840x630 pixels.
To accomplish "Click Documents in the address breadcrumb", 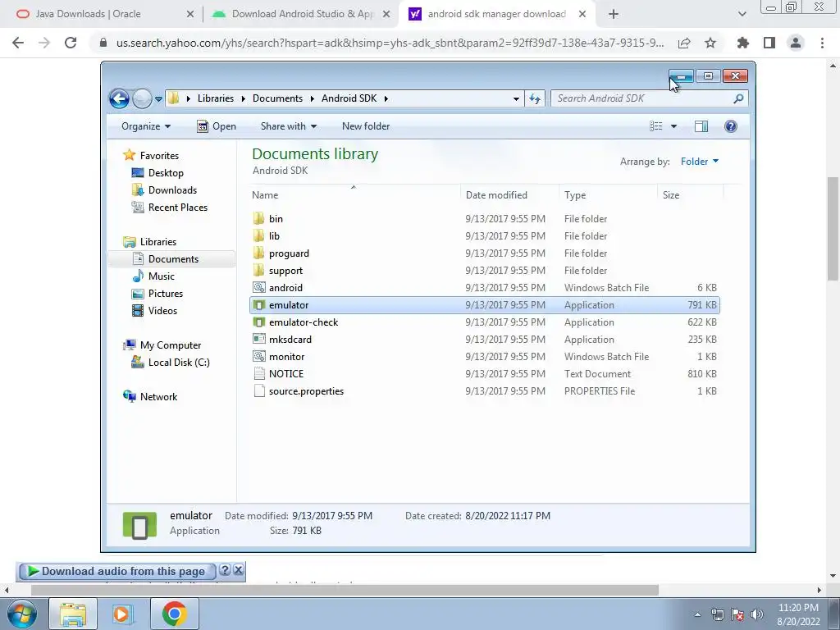I will click(277, 98).
